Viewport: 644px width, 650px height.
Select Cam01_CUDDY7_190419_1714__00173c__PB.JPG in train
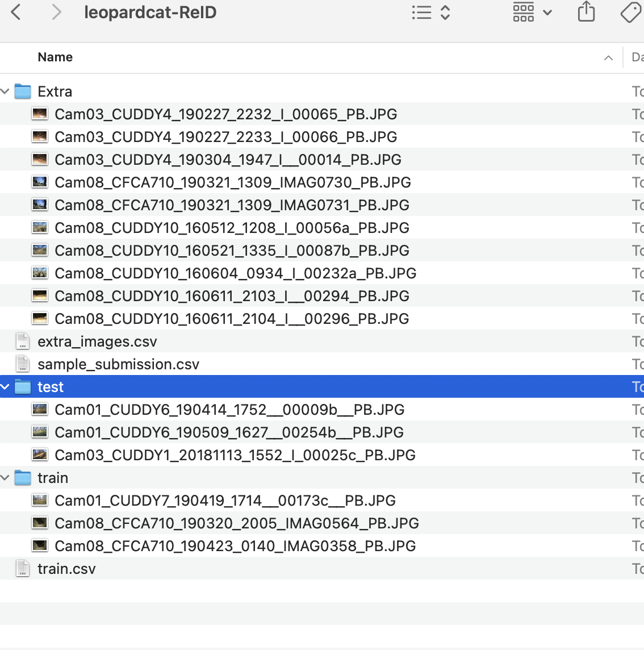click(x=224, y=501)
